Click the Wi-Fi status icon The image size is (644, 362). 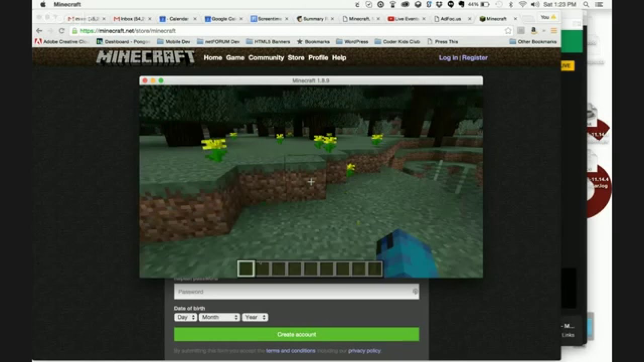point(523,5)
